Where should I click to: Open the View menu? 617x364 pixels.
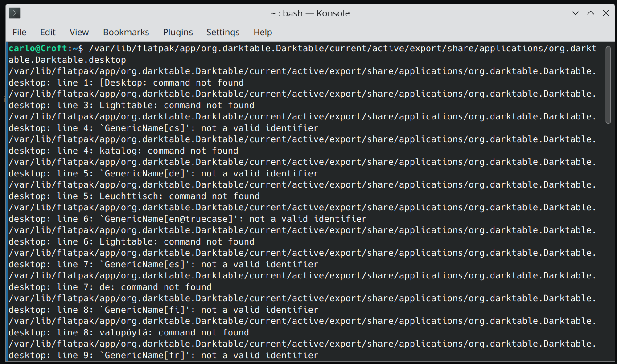click(x=79, y=32)
